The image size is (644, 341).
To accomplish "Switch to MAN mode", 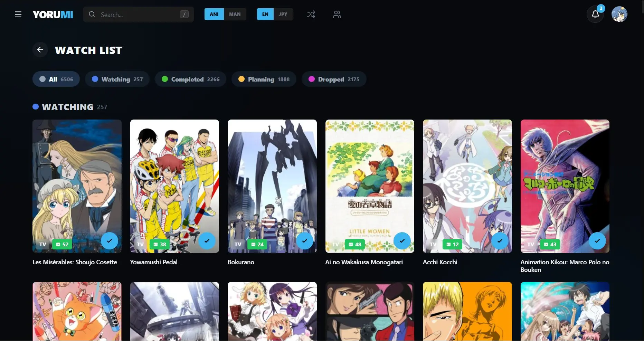I will [235, 14].
